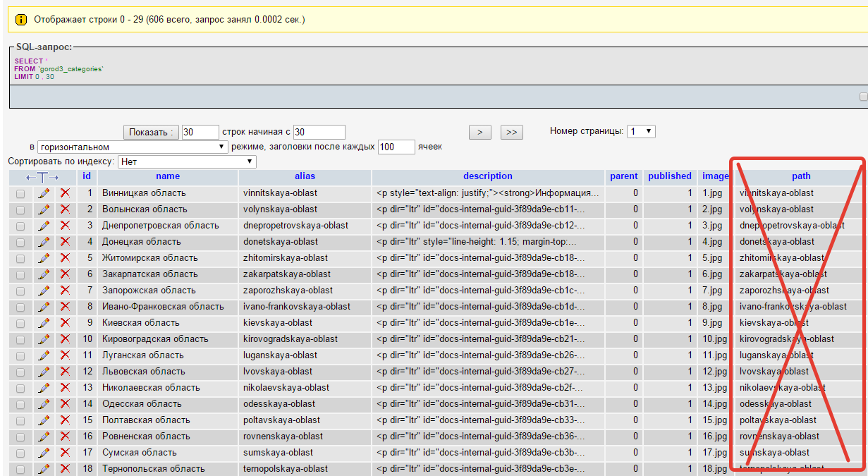Viewport: 868px width, 476px height.
Task: Select the Львовская область row checkbox
Action: click(x=20, y=372)
